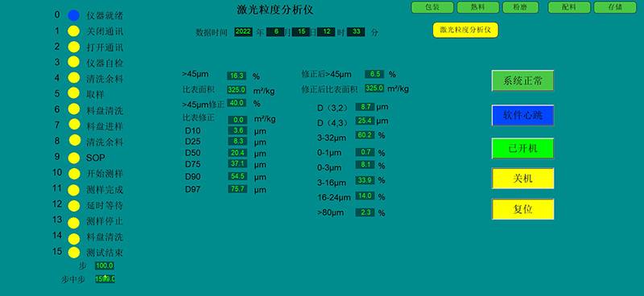The height and width of the screenshot is (296, 644).
Task: Click the step 7 料盘进样 indicator lamp
Action: 74,124
